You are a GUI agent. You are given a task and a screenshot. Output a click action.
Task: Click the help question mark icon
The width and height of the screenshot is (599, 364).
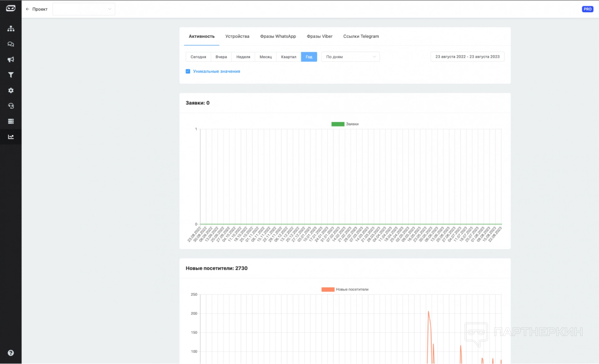click(11, 353)
